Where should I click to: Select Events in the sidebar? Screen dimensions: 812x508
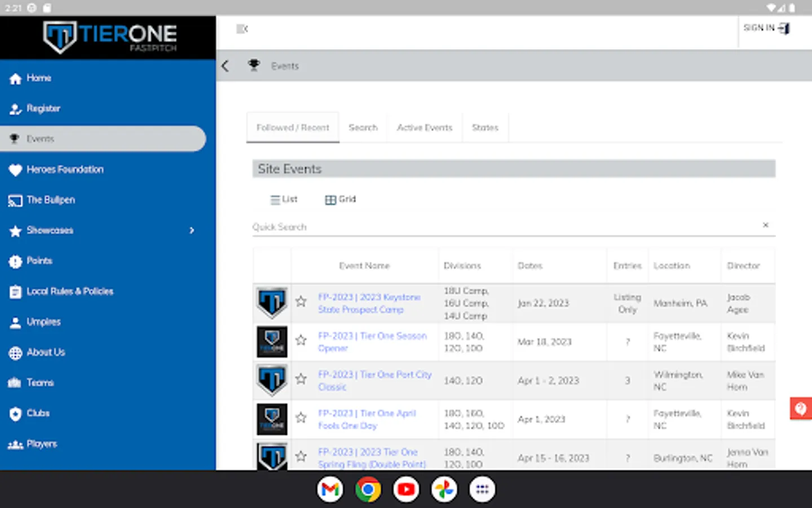[x=103, y=139]
